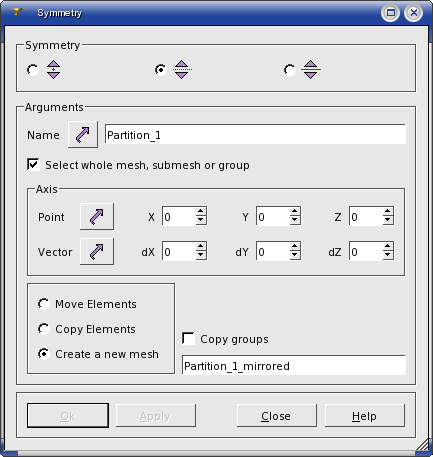Viewport: 433px width, 457px height.
Task: Click the Partition_1_mirrored mesh name field
Action: click(294, 366)
